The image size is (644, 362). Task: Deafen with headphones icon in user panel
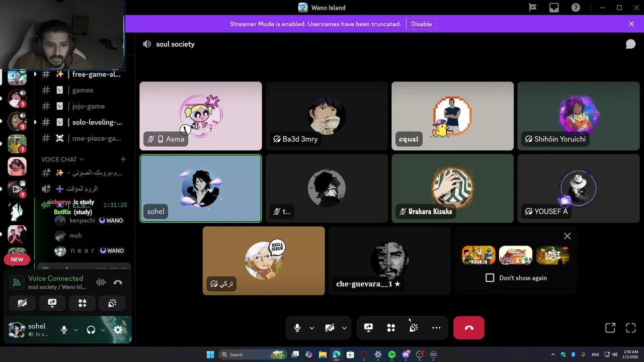click(91, 330)
